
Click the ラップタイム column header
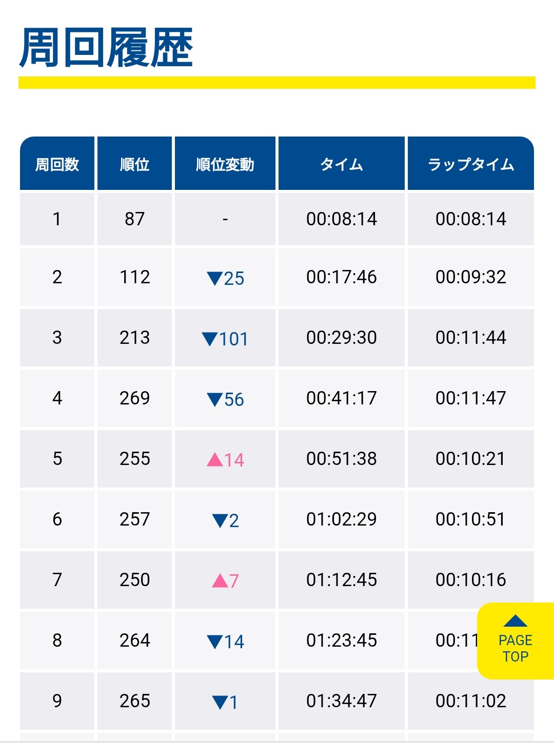click(x=470, y=164)
